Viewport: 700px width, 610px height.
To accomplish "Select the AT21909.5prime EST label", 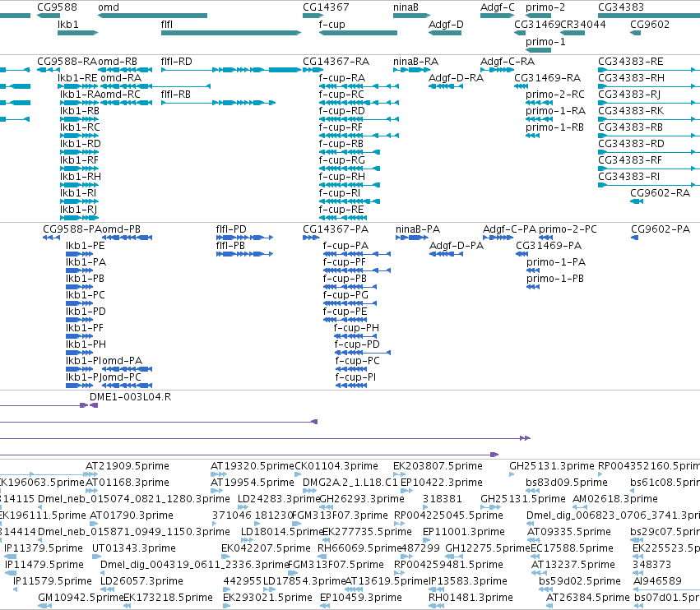I will (x=127, y=466).
